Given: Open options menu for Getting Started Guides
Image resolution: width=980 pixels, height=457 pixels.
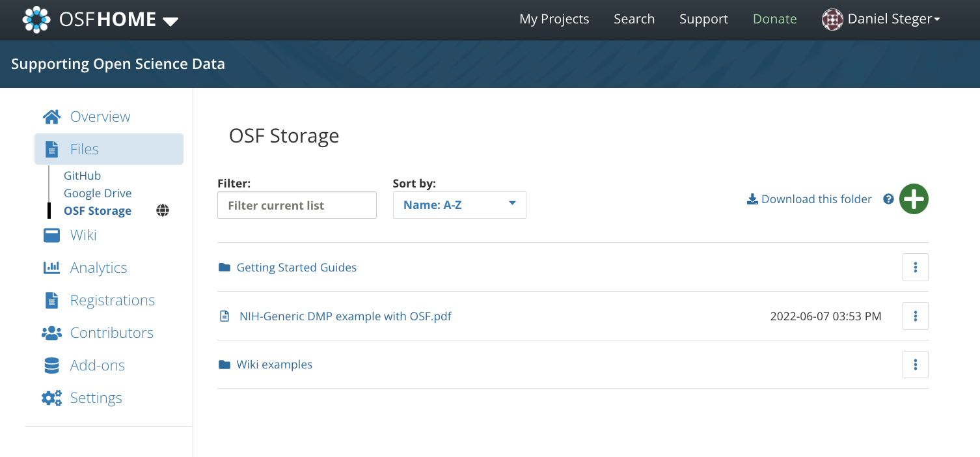Looking at the screenshot, I should click(915, 267).
